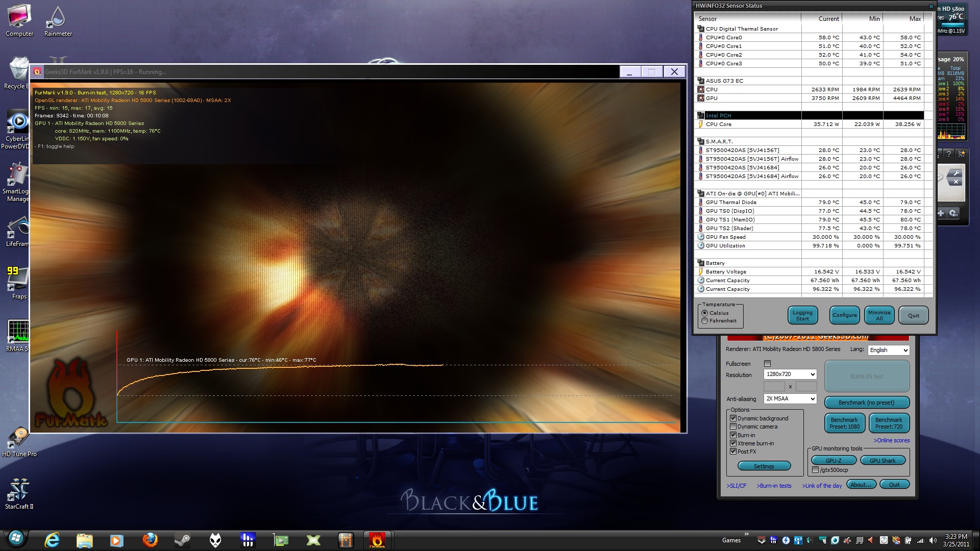The width and height of the screenshot is (980, 551).
Task: Click the volume speaker tray icon
Action: click(933, 540)
